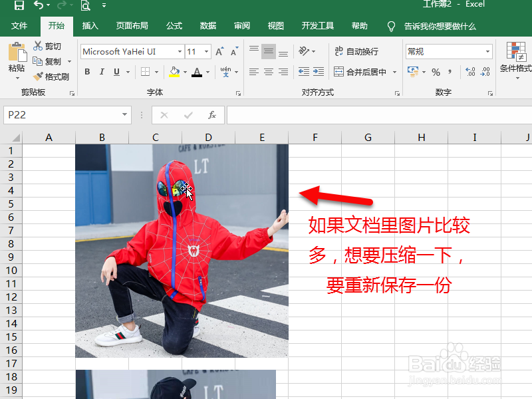Click the 剪切 cut button
The image size is (532, 399).
[47, 46]
